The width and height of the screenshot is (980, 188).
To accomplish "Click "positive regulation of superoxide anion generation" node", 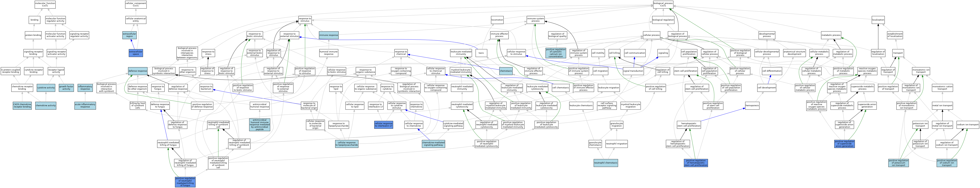I will click(x=845, y=144).
